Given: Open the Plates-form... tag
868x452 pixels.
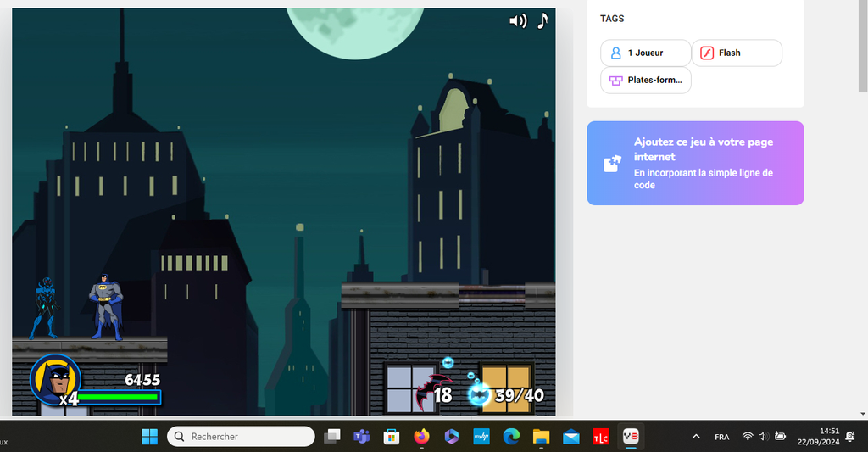Looking at the screenshot, I should point(645,81).
